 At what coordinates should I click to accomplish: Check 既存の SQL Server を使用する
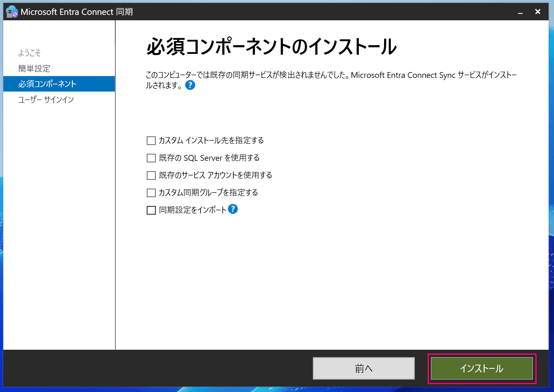(x=151, y=158)
